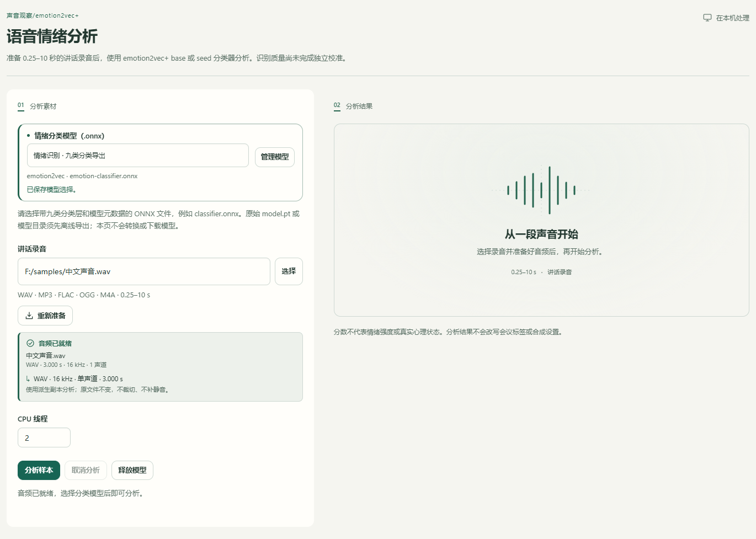Open the 情绪识别 · 九类分类导出 model dropdown
Image resolution: width=756 pixels, height=539 pixels.
(x=138, y=156)
